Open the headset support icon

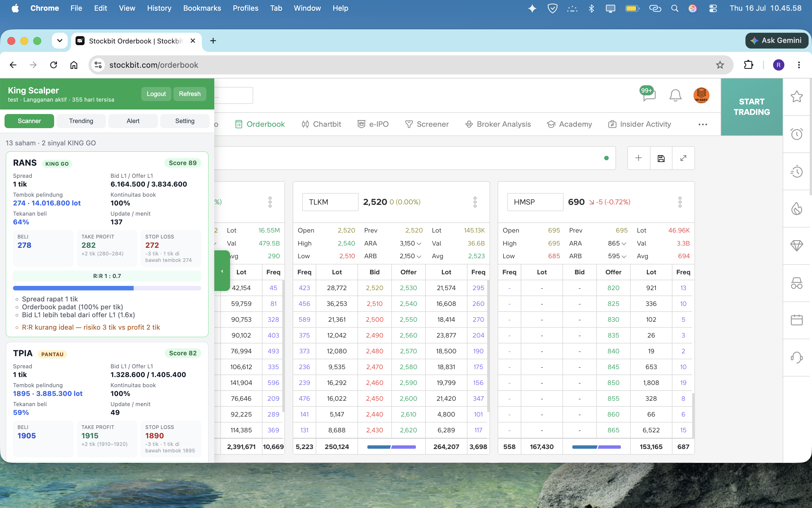[x=796, y=357]
